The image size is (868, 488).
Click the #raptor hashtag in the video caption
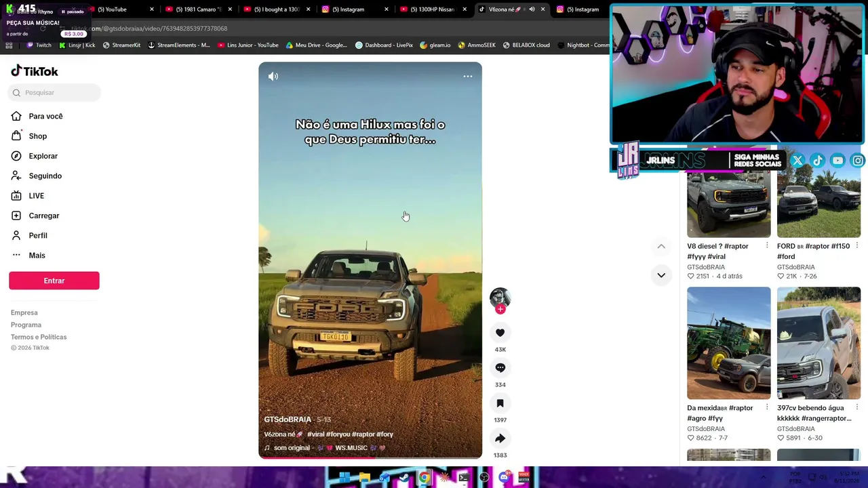click(x=363, y=434)
